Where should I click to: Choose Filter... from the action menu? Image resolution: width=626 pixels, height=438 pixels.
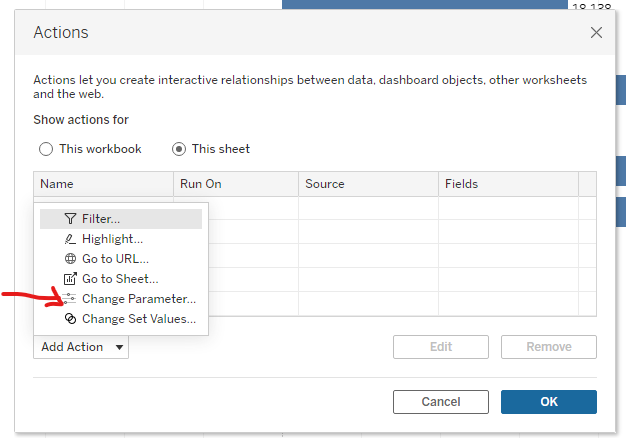[101, 219]
